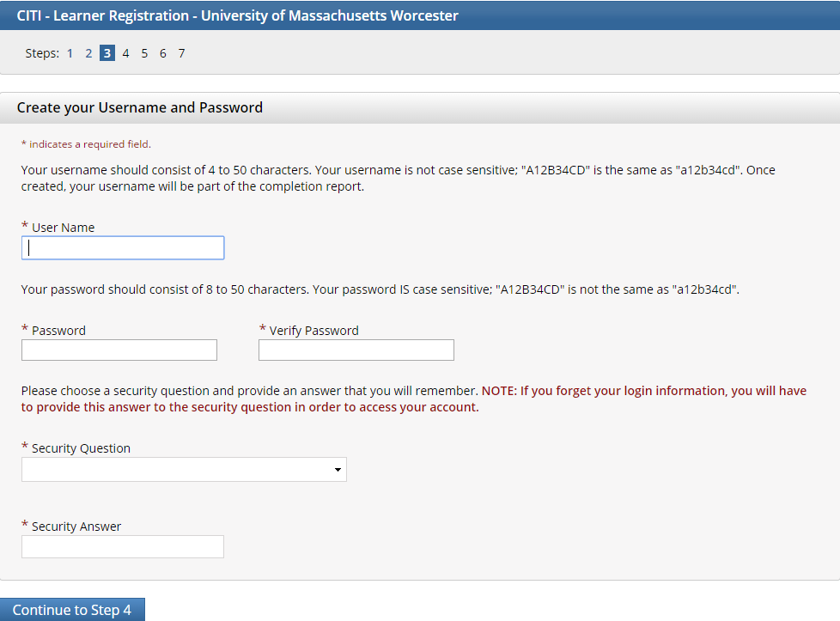Go to registration step 2
Image resolution: width=840 pixels, height=621 pixels.
click(88, 53)
